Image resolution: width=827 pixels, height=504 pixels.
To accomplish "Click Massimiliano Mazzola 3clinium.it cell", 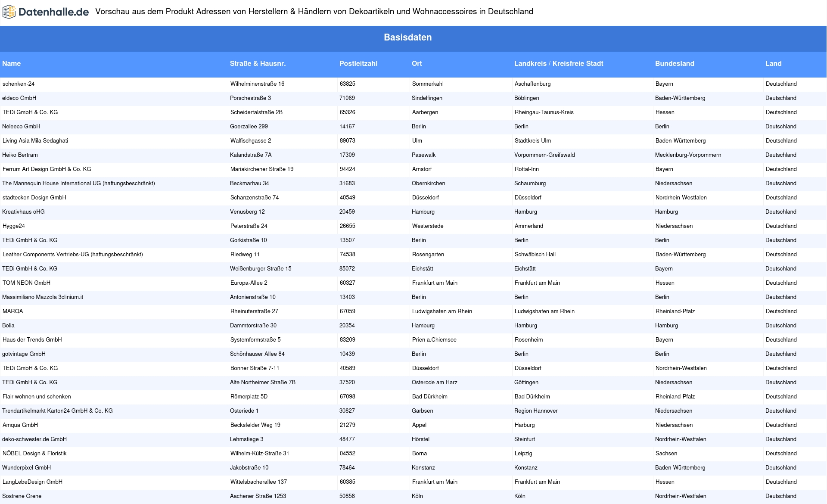I will point(43,297).
